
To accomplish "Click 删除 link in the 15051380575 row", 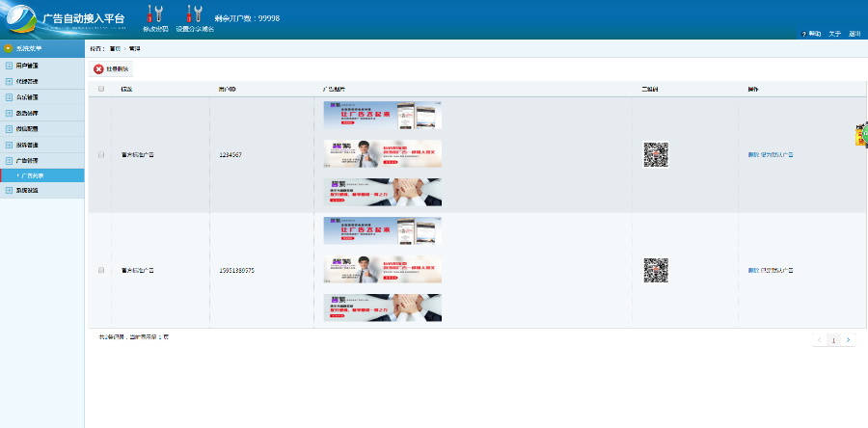I will tap(753, 271).
